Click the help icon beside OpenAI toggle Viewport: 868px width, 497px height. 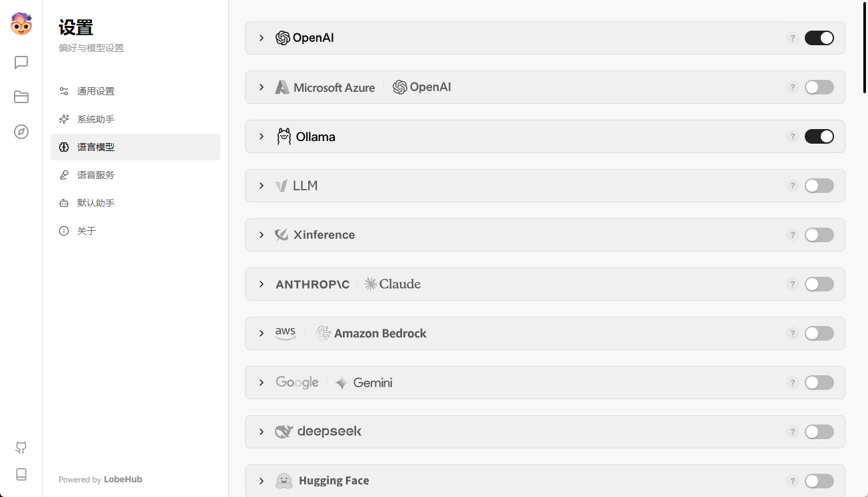[x=792, y=38]
